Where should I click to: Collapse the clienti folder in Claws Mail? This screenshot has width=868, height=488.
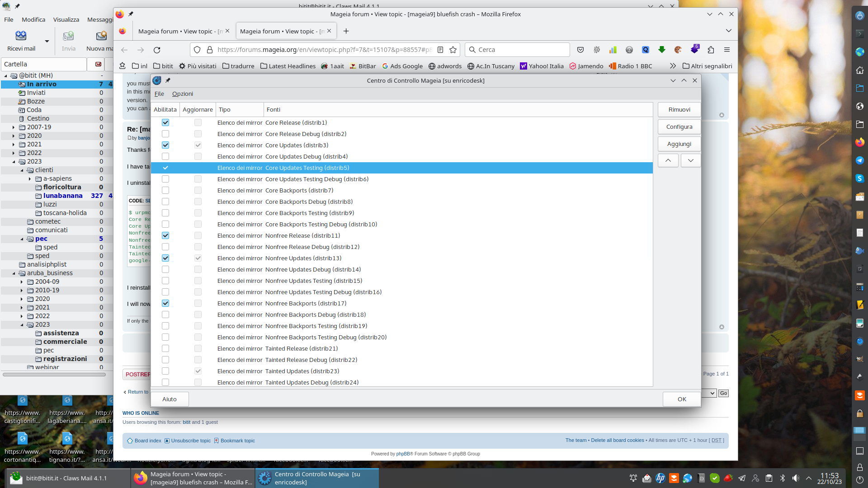[22, 170]
